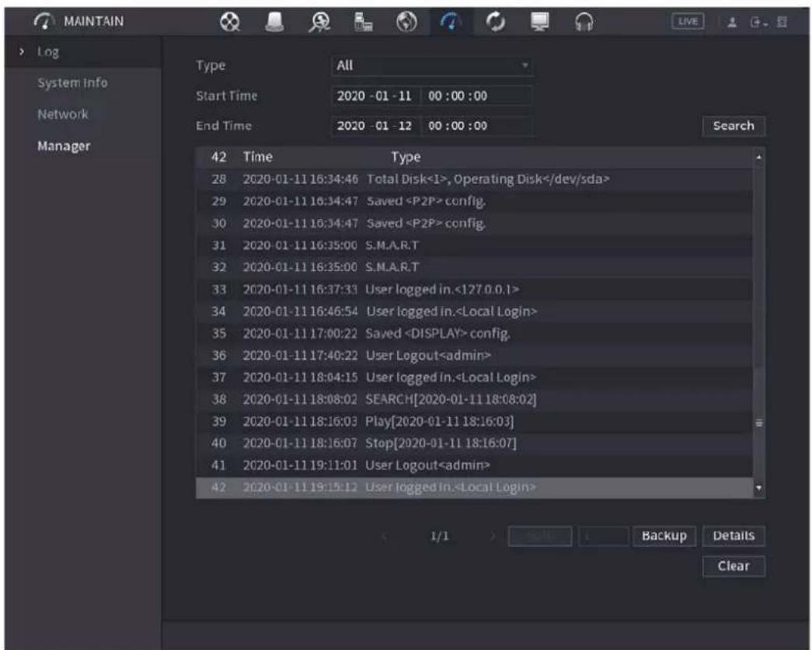The image size is (812, 650).
Task: Click the QR code icon at top right
Action: [782, 23]
